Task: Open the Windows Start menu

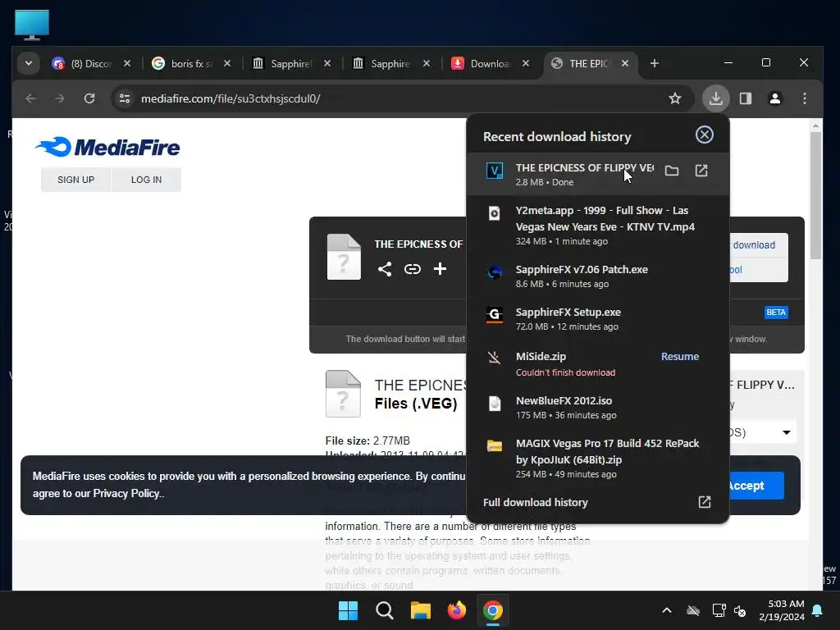Action: point(348,610)
